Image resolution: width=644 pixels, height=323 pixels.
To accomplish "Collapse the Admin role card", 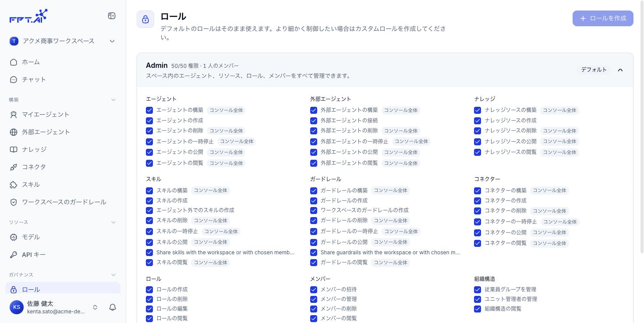I will pos(620,70).
